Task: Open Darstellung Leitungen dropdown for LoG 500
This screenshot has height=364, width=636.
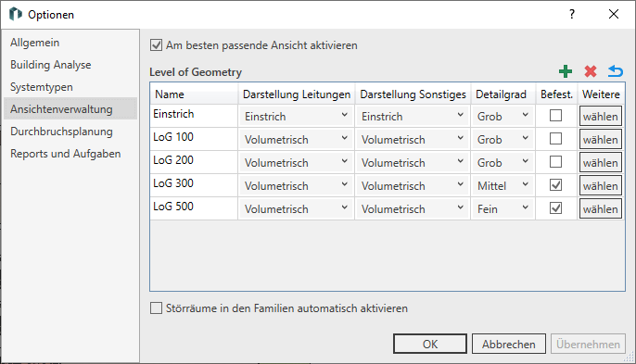Action: click(x=296, y=208)
